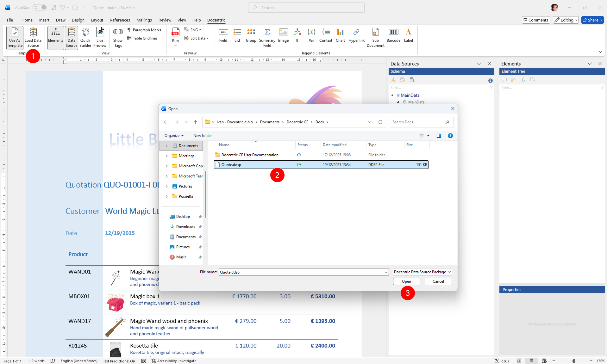Click the Comments button
Image resolution: width=607 pixels, height=364 pixels.
click(536, 20)
